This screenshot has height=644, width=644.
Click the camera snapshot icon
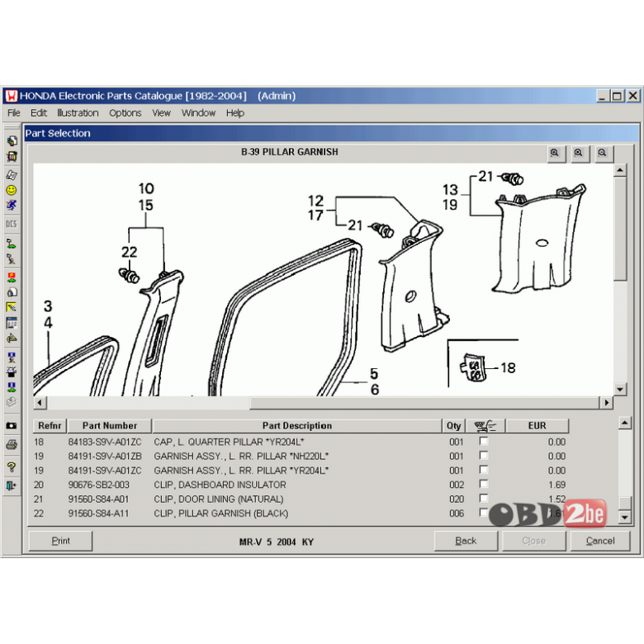(12, 425)
